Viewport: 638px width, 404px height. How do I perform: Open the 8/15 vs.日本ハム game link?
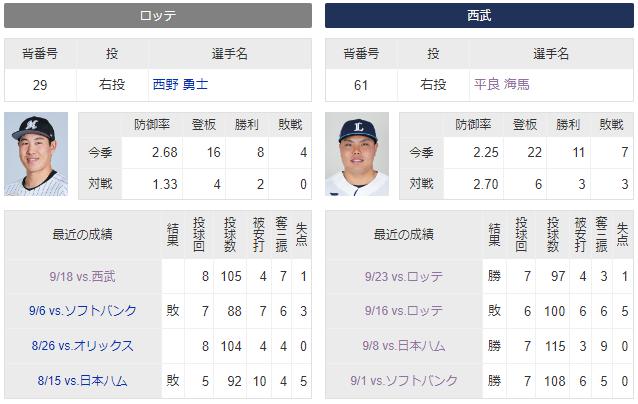[x=83, y=381]
